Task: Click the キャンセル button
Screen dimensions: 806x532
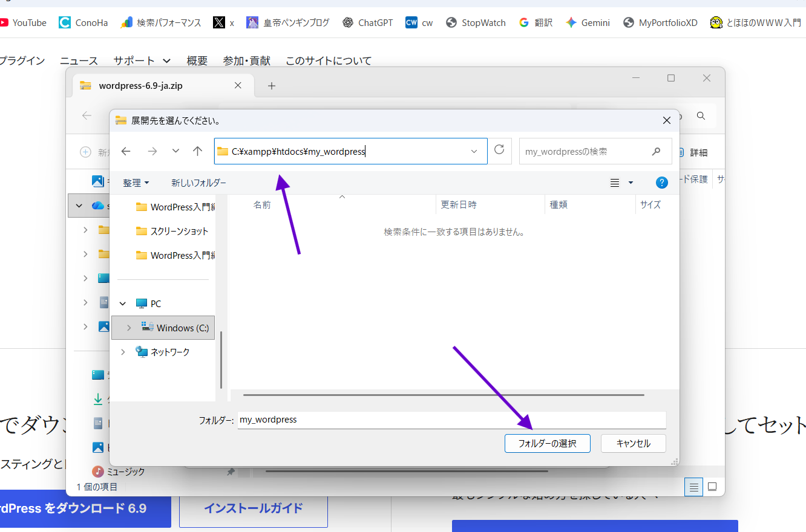Action: pos(633,443)
